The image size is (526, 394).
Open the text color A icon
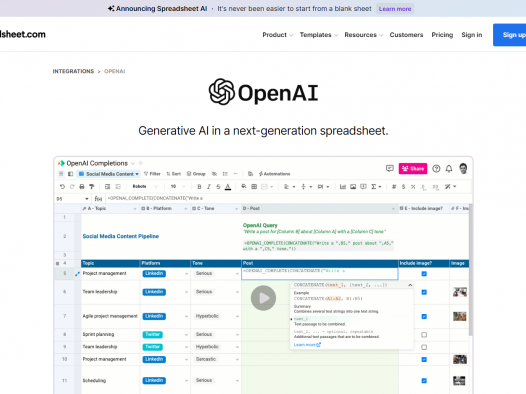[x=228, y=187]
